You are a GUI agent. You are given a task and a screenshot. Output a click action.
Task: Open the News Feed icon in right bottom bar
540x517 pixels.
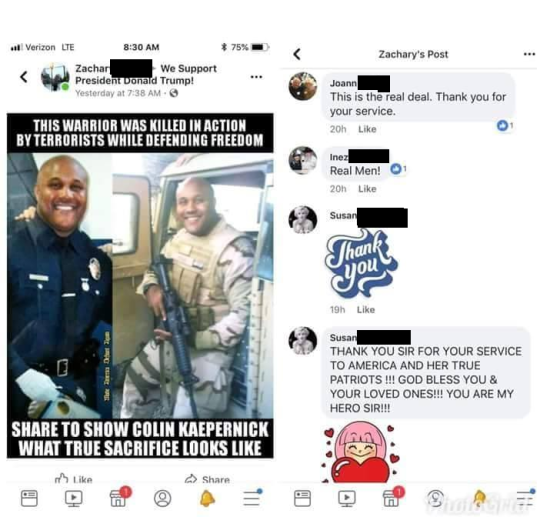point(303,498)
